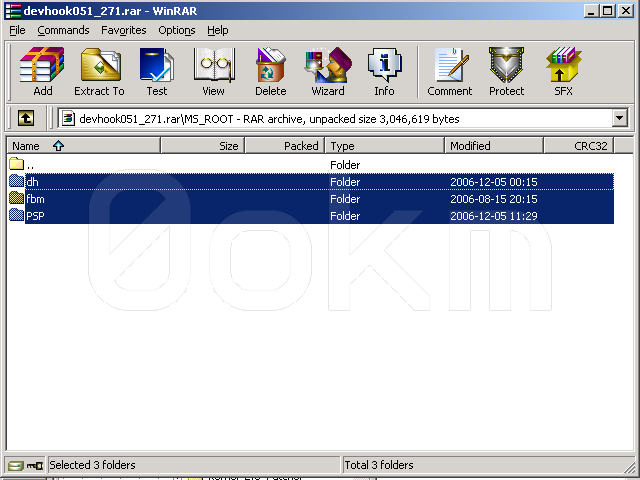Click the '..' parent row name
The width and height of the screenshot is (640, 480).
(30, 165)
